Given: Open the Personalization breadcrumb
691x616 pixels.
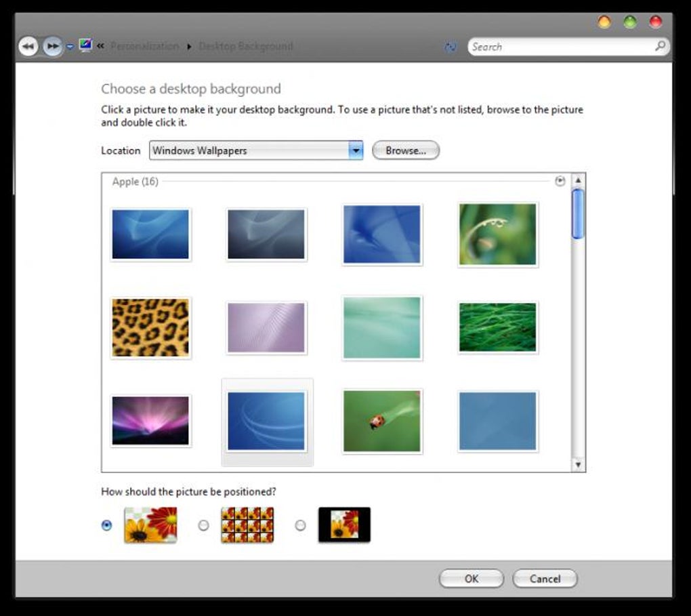Looking at the screenshot, I should 144,46.
